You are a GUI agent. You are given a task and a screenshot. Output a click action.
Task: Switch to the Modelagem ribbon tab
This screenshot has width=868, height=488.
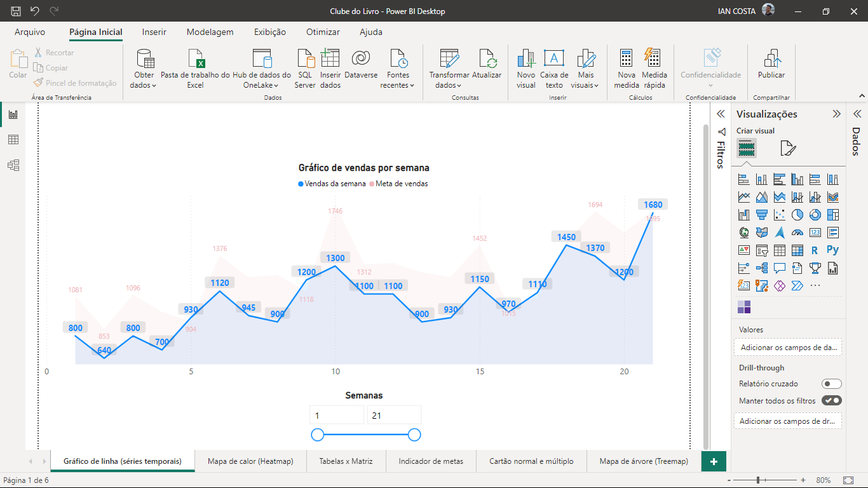[x=210, y=32]
